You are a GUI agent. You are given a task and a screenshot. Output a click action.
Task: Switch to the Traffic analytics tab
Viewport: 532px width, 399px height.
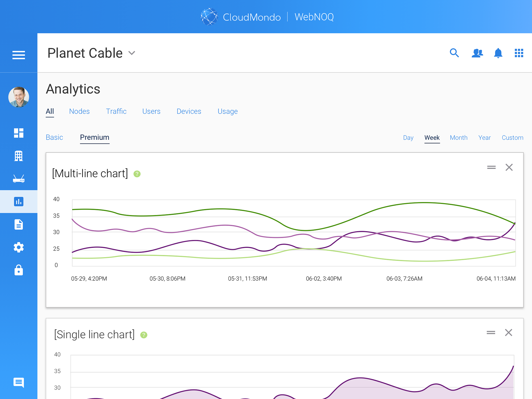(x=116, y=111)
